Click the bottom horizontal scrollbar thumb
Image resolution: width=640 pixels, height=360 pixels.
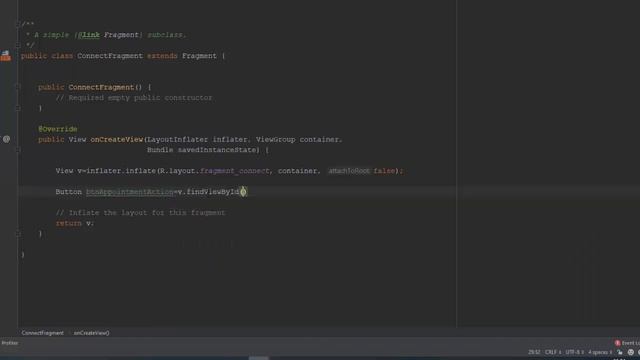(x=259, y=358)
